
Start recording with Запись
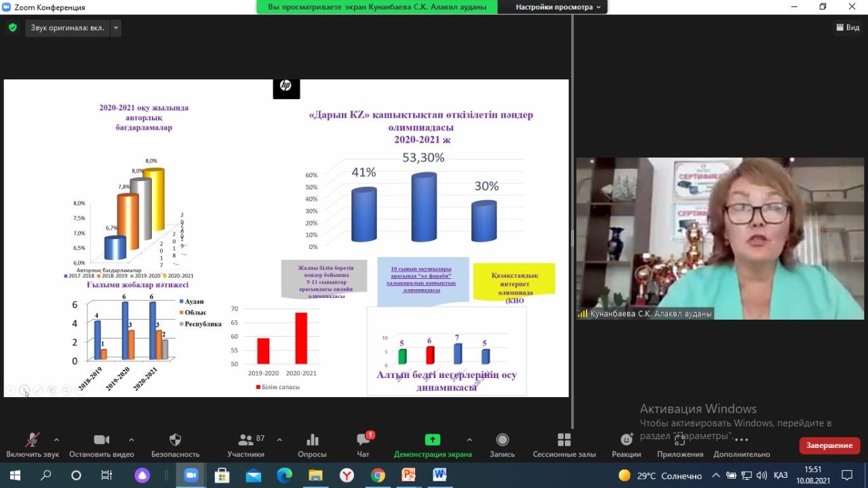502,445
